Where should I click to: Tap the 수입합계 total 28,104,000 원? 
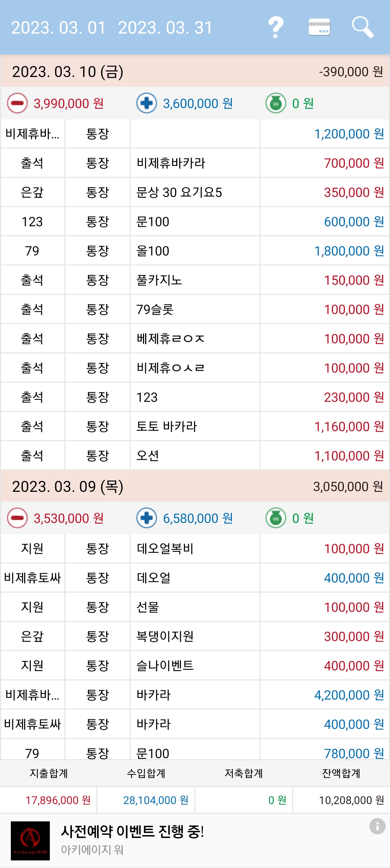coord(156,800)
